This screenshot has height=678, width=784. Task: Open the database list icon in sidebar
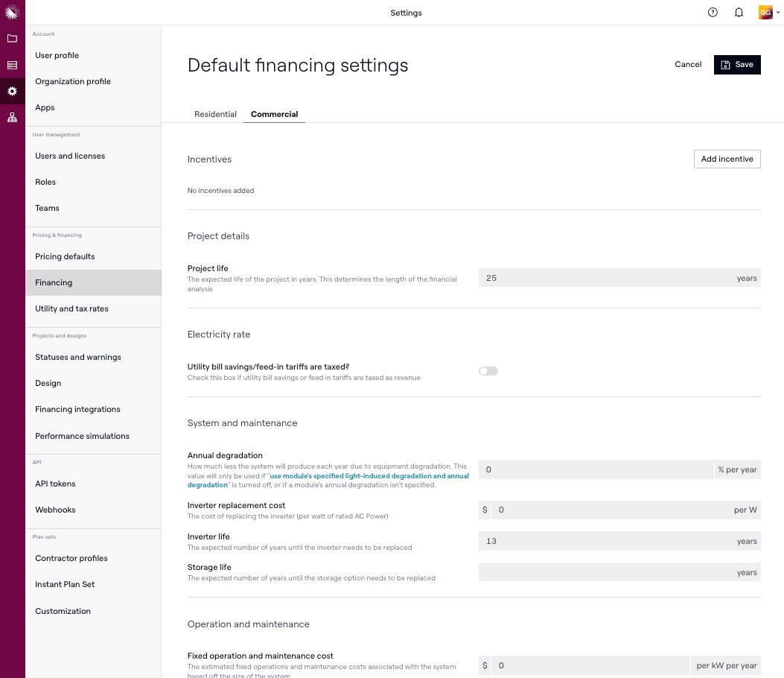click(12, 66)
